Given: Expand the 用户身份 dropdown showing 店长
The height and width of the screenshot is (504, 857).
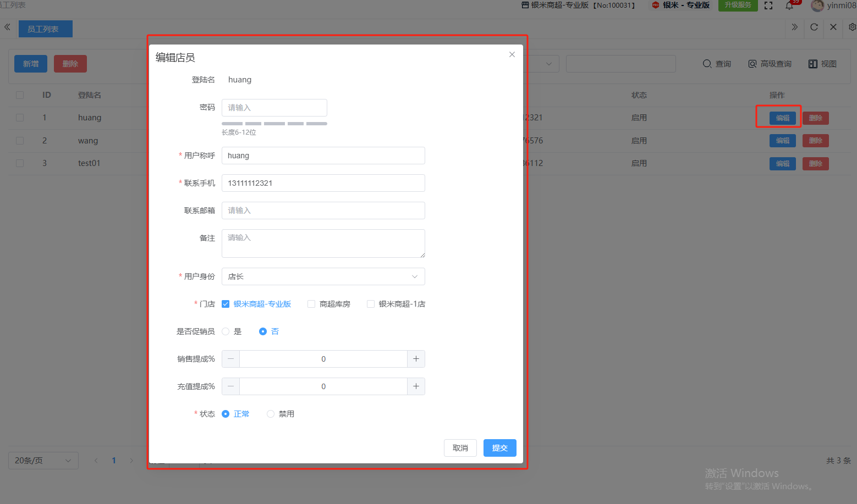Looking at the screenshot, I should click(x=323, y=276).
